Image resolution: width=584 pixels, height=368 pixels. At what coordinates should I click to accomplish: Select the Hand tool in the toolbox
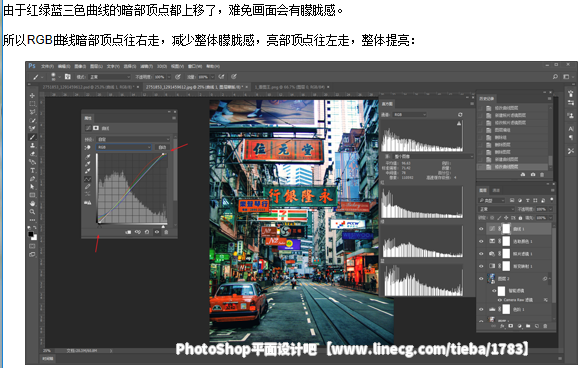(x=32, y=203)
